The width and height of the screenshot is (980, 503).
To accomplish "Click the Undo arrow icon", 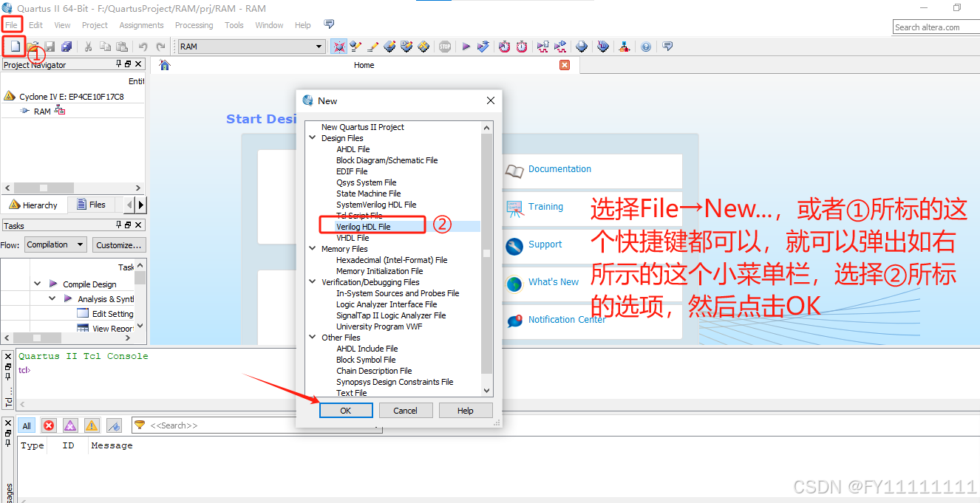I will (143, 46).
